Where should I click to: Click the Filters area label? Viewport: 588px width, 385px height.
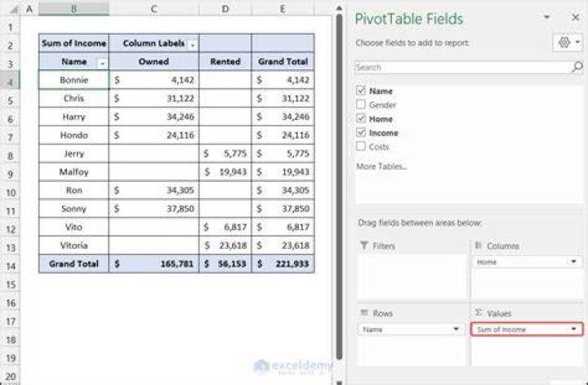pyautogui.click(x=384, y=246)
